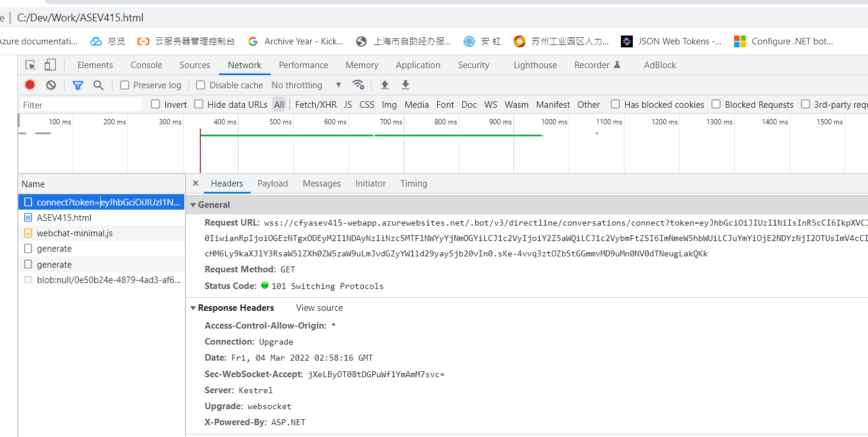
Task: Check Disable cache
Action: (x=200, y=85)
